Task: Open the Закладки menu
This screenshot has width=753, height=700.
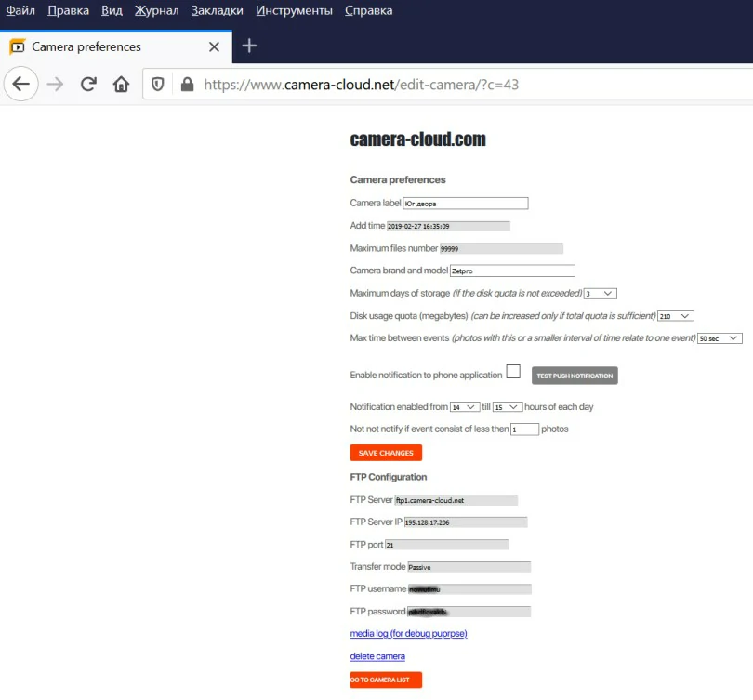Action: pos(217,10)
